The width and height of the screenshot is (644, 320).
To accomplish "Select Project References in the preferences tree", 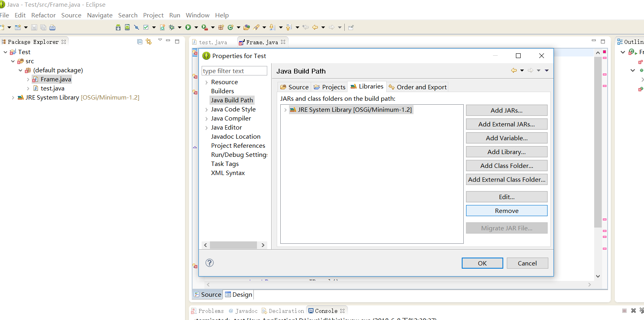I will pyautogui.click(x=238, y=145).
